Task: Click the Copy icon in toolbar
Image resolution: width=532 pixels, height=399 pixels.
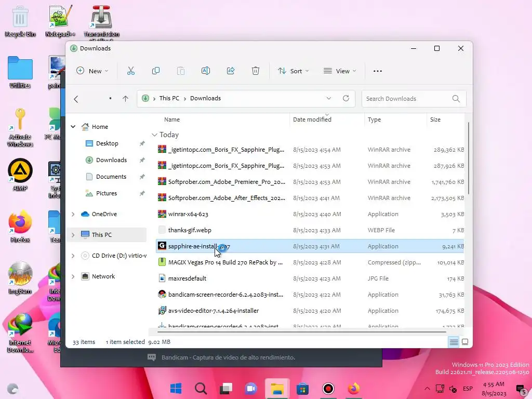Action: [x=156, y=71]
